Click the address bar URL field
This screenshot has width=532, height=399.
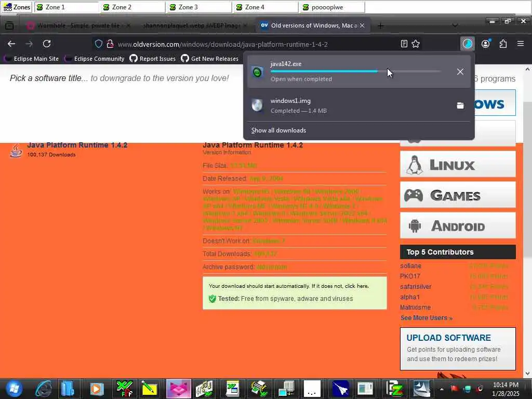pyautogui.click(x=256, y=44)
